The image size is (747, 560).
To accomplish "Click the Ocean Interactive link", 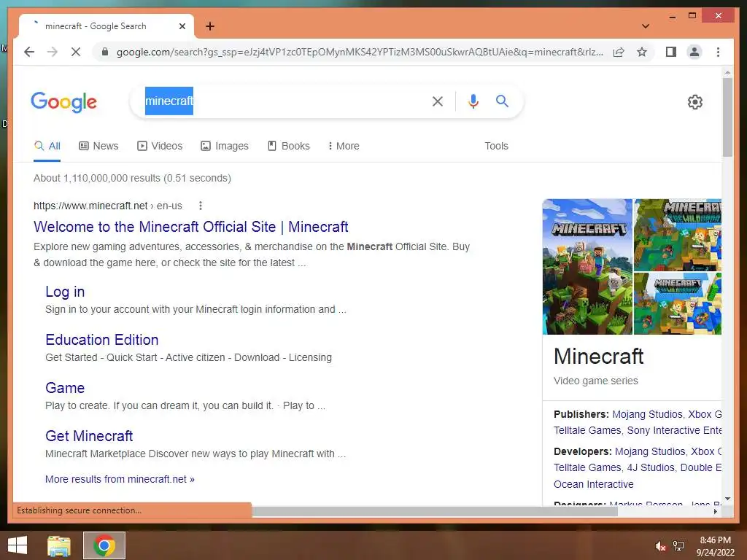I will 594,484.
